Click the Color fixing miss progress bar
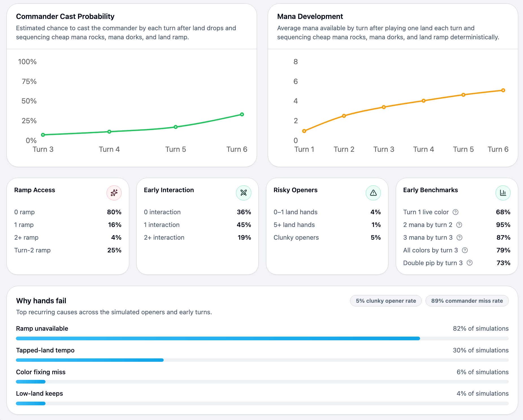The height and width of the screenshot is (420, 523). [x=262, y=382]
